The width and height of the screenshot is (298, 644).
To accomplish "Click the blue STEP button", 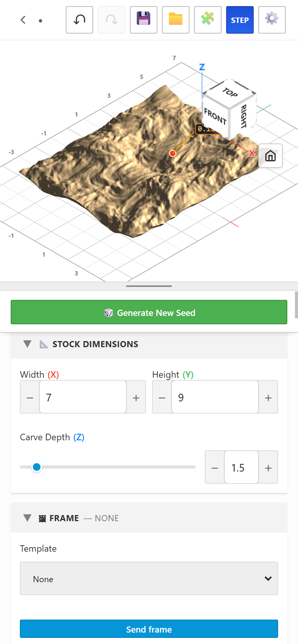I will coord(240,20).
